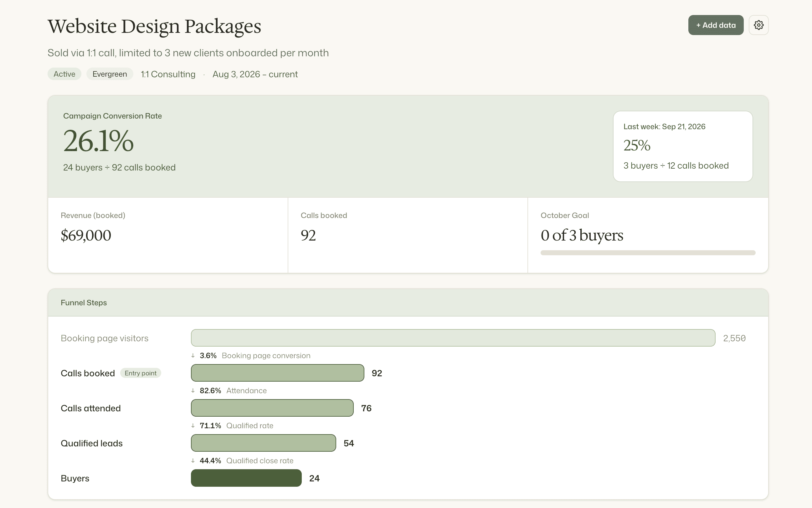The width and height of the screenshot is (812, 508).
Task: Click the 71.1% Qualified rate
Action: (x=236, y=426)
